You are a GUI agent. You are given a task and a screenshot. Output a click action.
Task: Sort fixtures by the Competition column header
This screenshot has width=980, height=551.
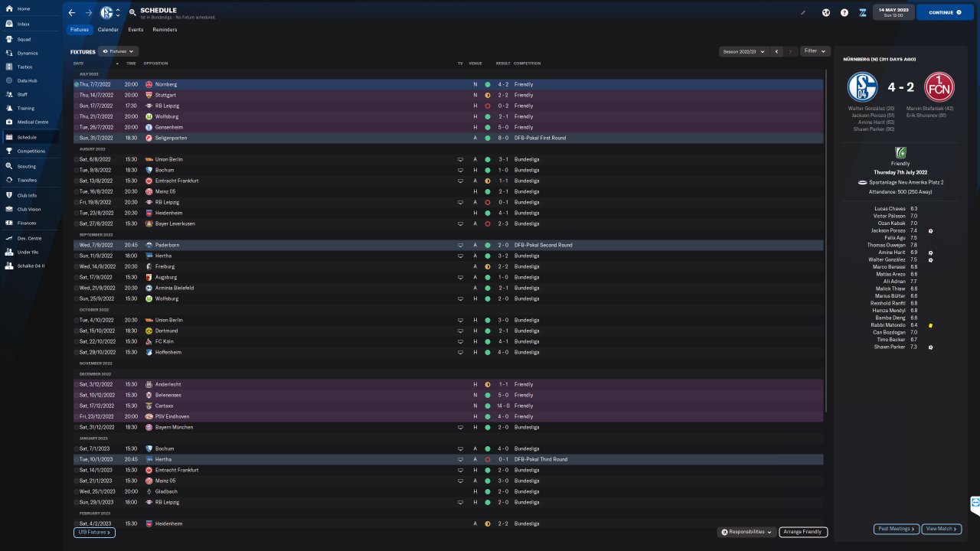[527, 63]
